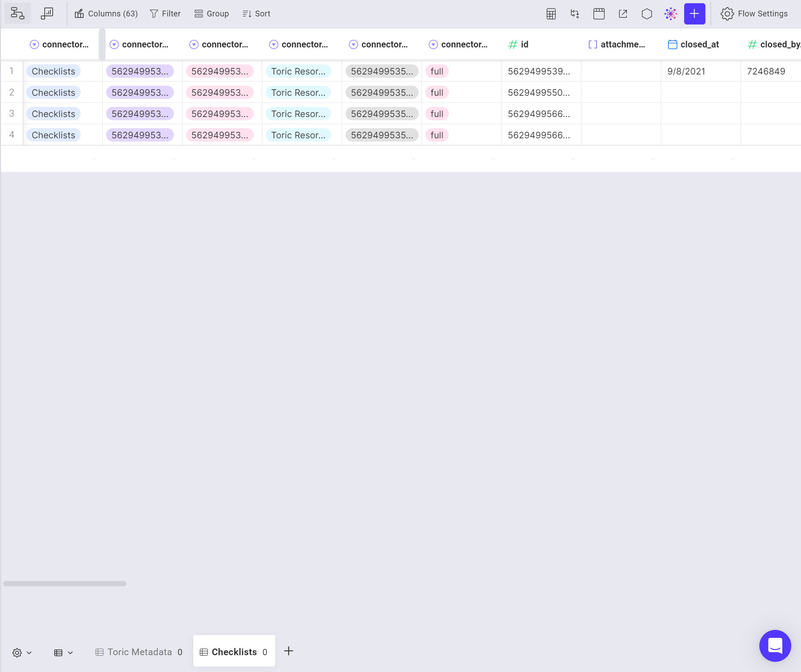This screenshot has width=801, height=672.
Task: Switch to the Toric Metadata tab
Action: tap(139, 652)
